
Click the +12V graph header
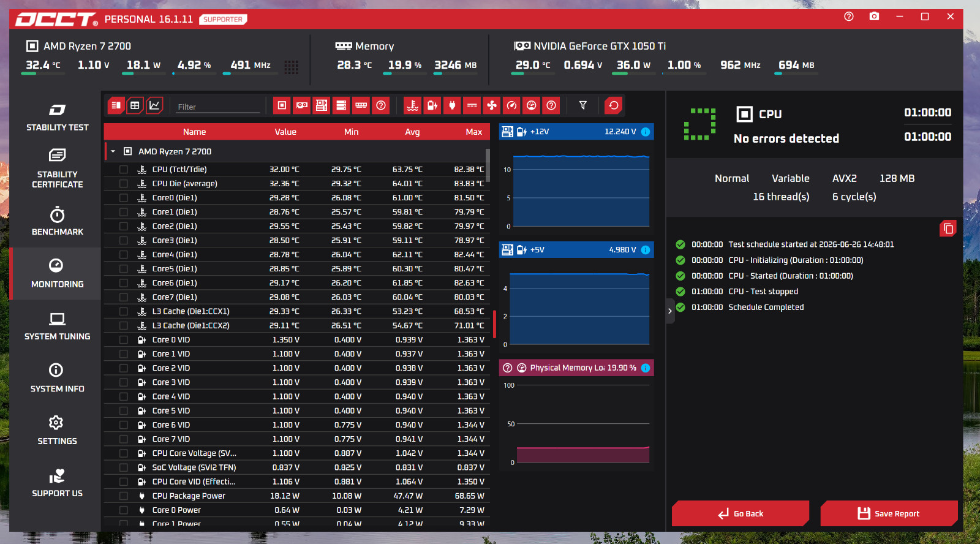[576, 132]
